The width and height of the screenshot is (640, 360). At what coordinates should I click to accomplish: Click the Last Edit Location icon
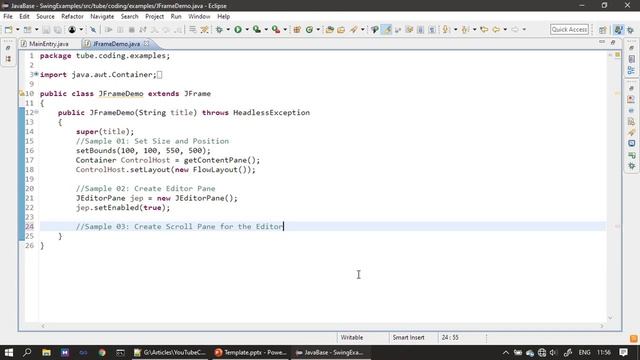pyautogui.click(x=484, y=29)
